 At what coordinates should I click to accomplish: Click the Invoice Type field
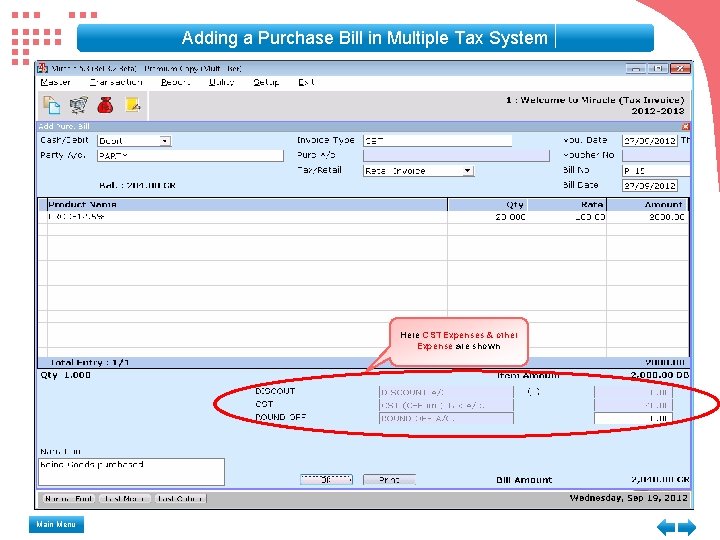437,141
